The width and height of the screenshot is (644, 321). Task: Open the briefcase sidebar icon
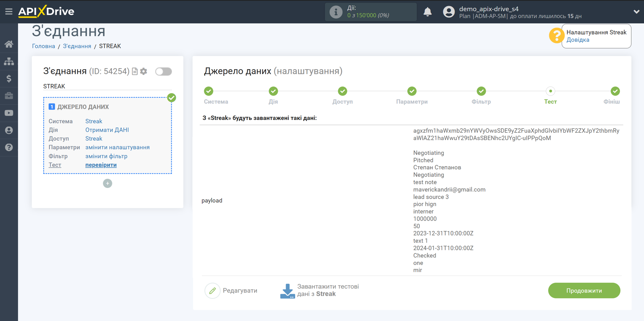[x=9, y=96]
